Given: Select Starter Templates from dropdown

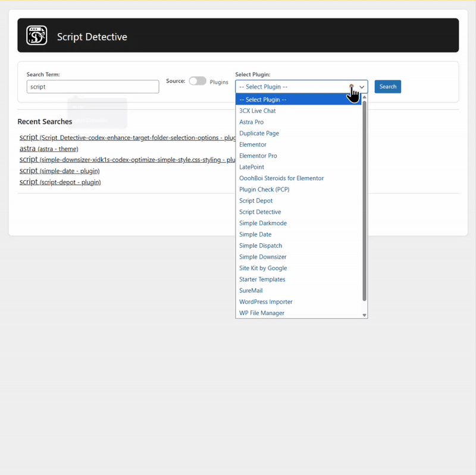Looking at the screenshot, I should coord(299,279).
